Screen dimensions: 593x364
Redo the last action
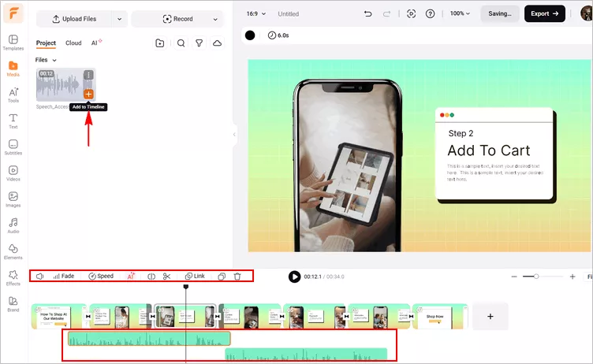[386, 13]
